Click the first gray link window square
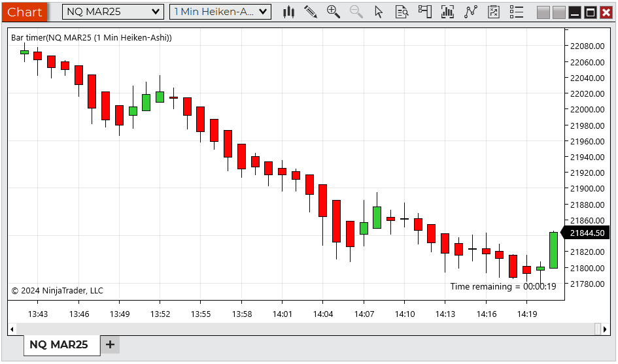Screen dimensions: 618x364 [x=543, y=12]
